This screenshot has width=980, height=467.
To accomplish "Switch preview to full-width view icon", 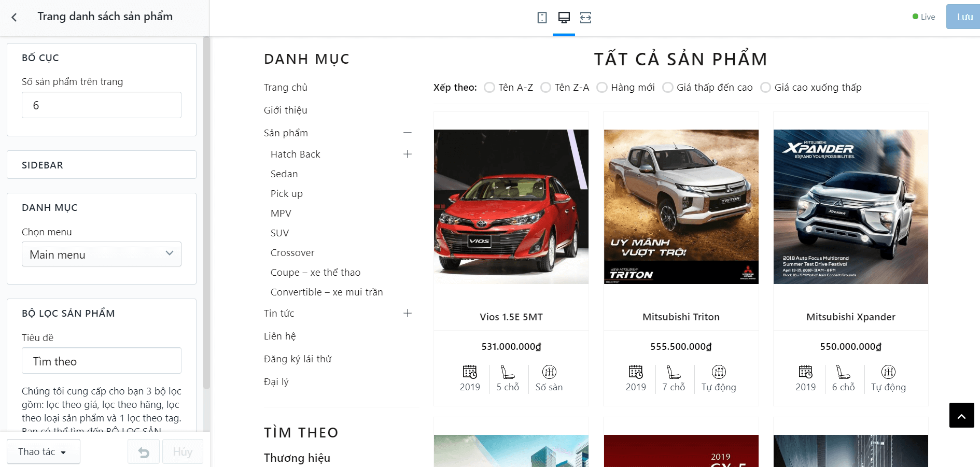I will [x=585, y=18].
